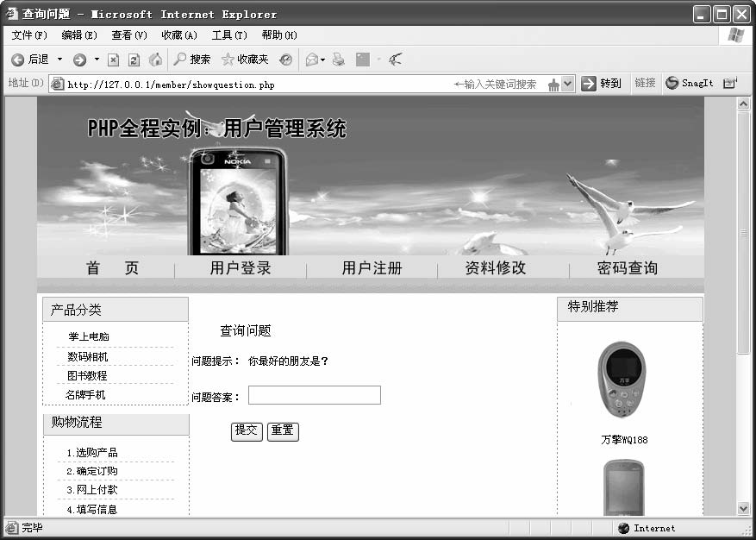Open the back history dropdown arrow
Screen dimensions: 756x540
click(59, 60)
